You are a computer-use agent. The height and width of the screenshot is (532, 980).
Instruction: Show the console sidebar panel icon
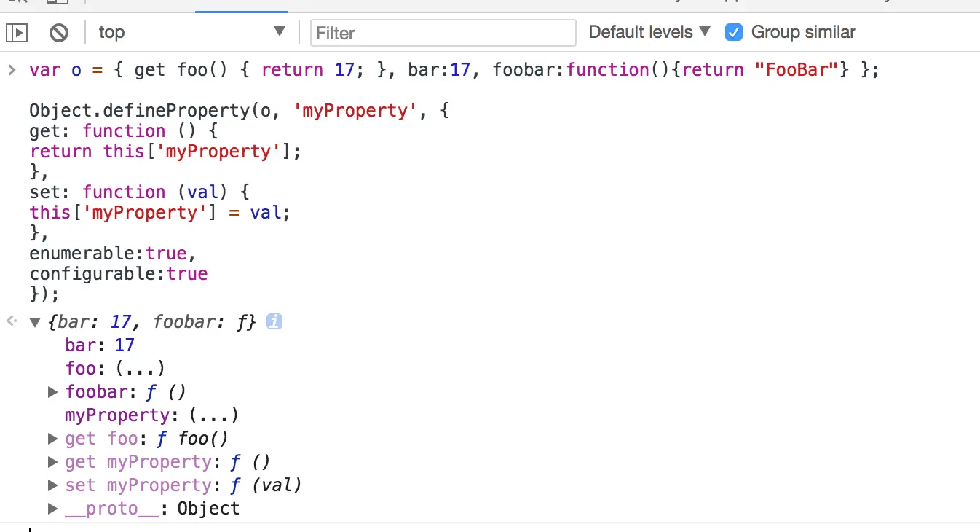pyautogui.click(x=17, y=32)
